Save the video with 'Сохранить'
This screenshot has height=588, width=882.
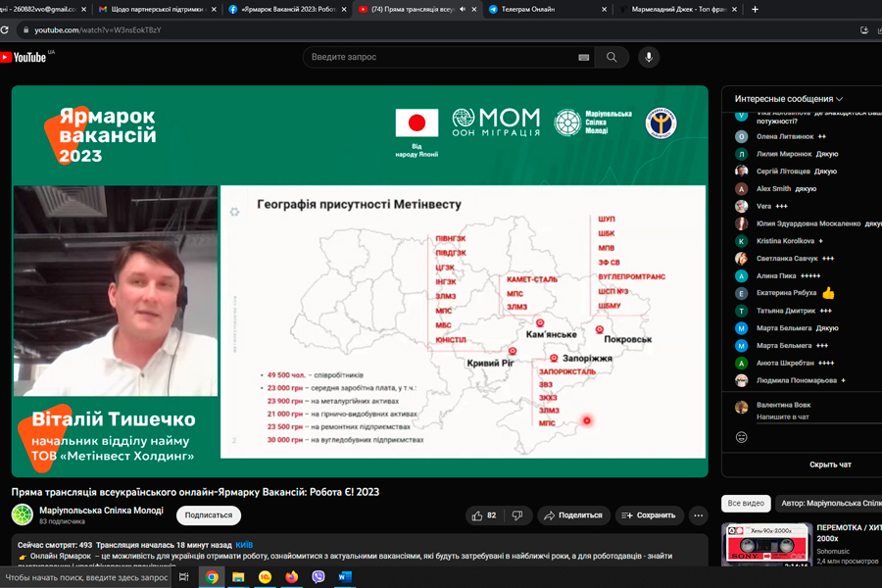(647, 514)
